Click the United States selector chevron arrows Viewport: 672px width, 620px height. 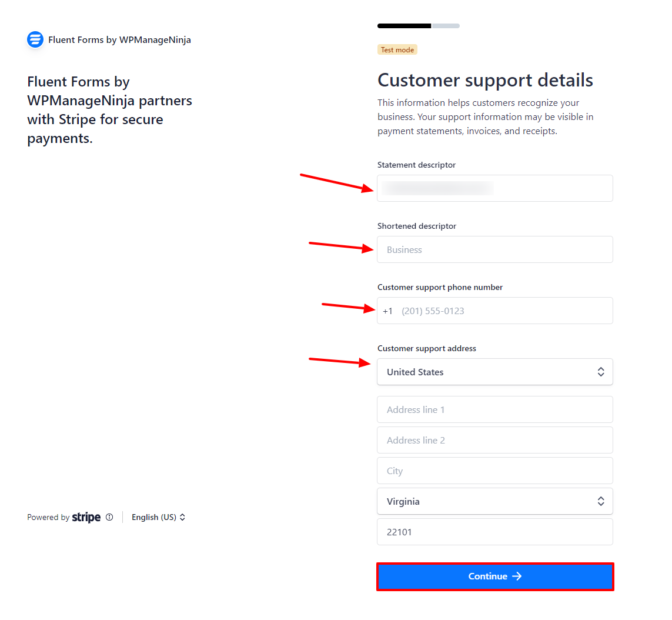pos(601,372)
